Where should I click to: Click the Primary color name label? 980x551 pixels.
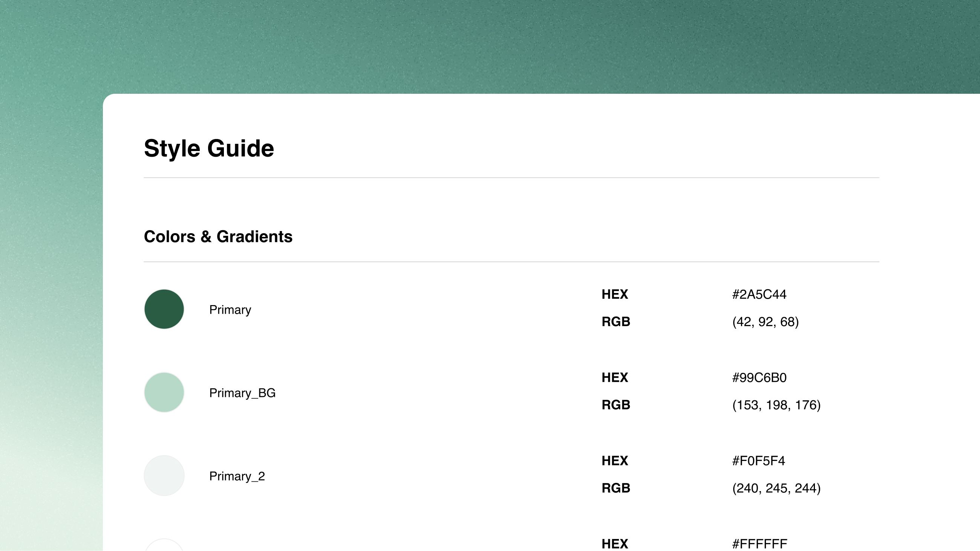(230, 310)
